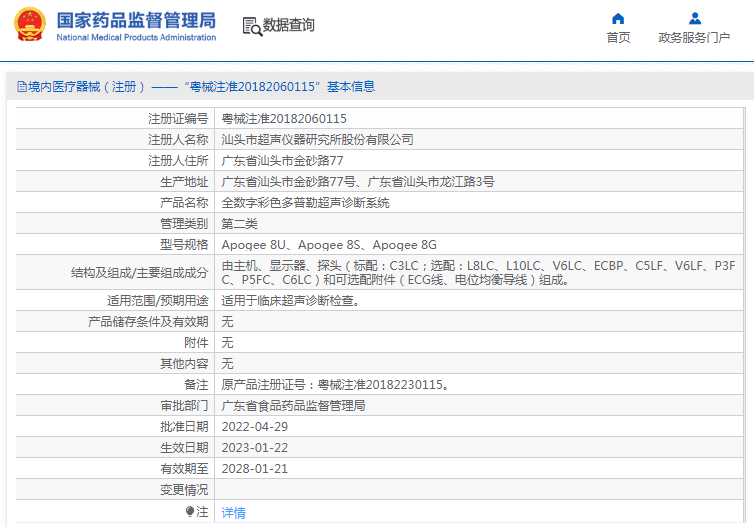This screenshot has width=754, height=527.
Task: Click registration number 粤械注准20182060115 in the table
Action: tap(283, 118)
